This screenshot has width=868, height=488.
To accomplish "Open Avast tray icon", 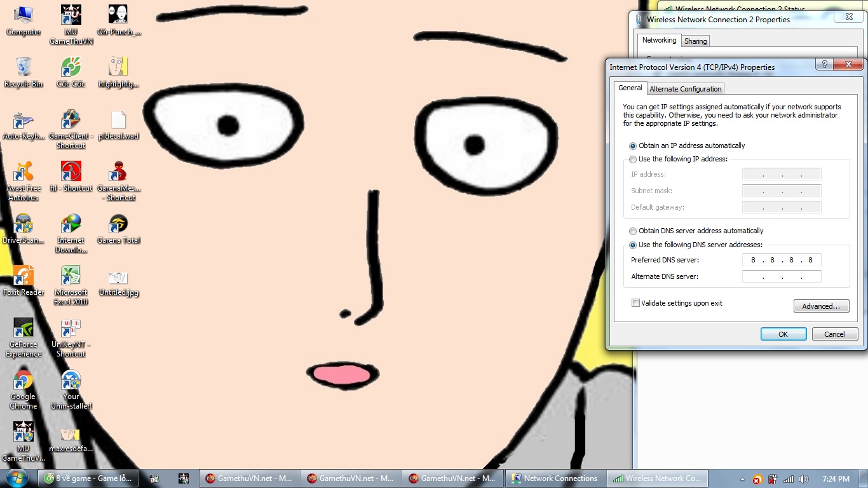I will [x=757, y=479].
